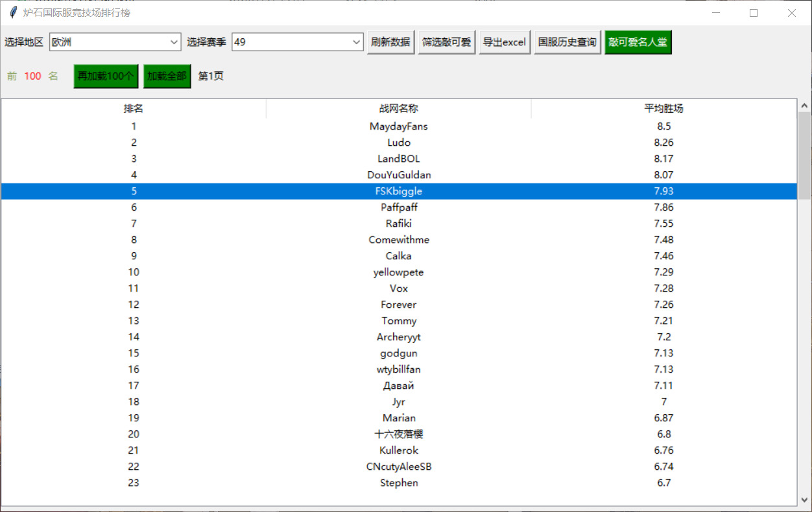Minimize the 炉石国际服竞技场排行榜 window

click(x=716, y=12)
